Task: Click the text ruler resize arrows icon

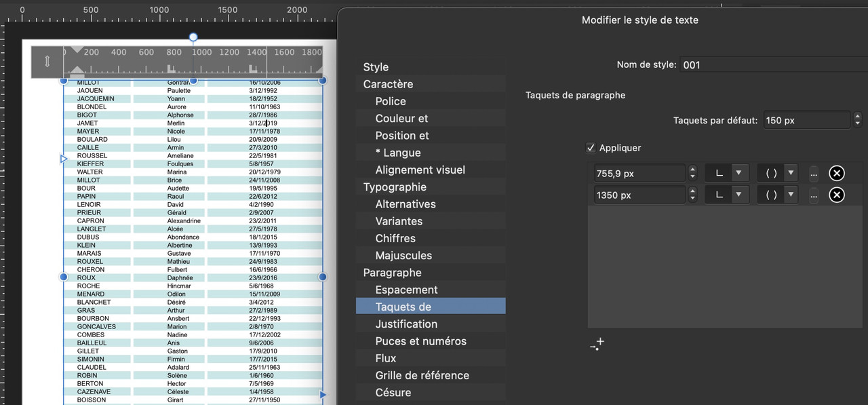Action: click(47, 62)
